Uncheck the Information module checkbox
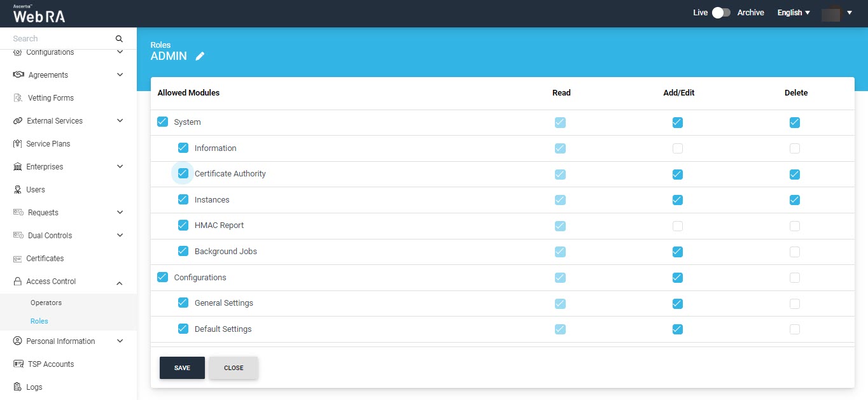This screenshot has height=400, width=868. (x=183, y=148)
